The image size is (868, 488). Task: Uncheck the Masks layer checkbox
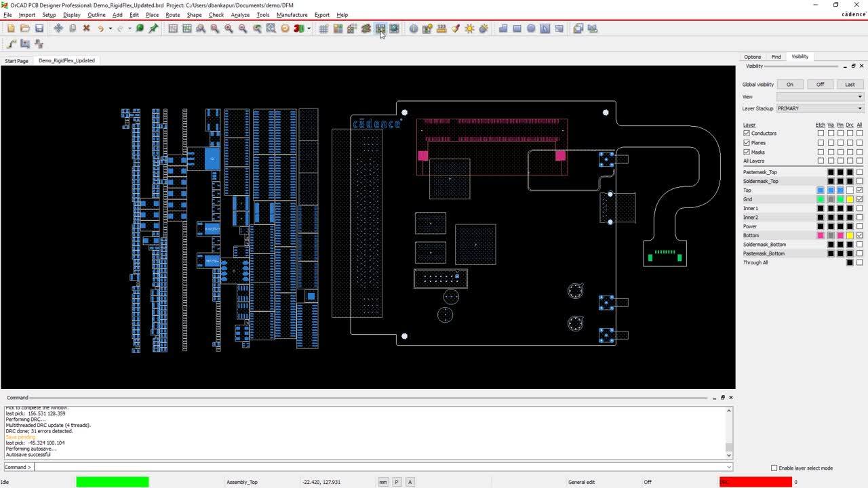point(747,152)
